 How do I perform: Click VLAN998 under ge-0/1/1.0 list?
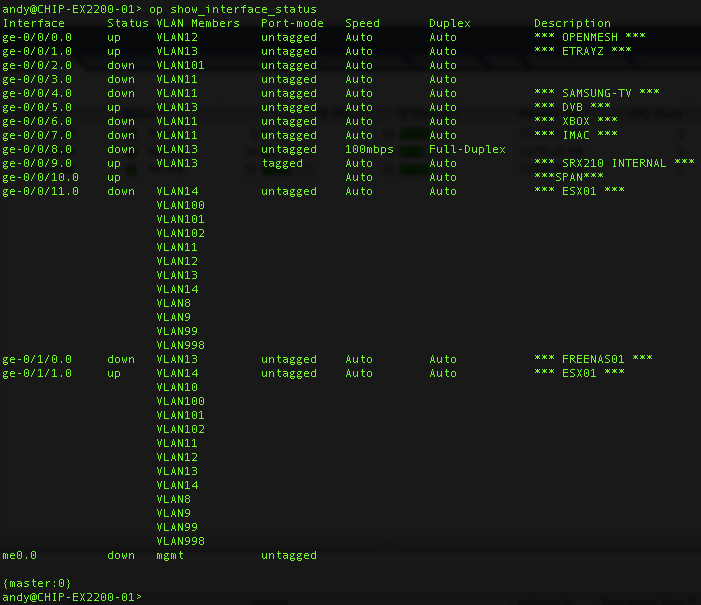click(181, 542)
